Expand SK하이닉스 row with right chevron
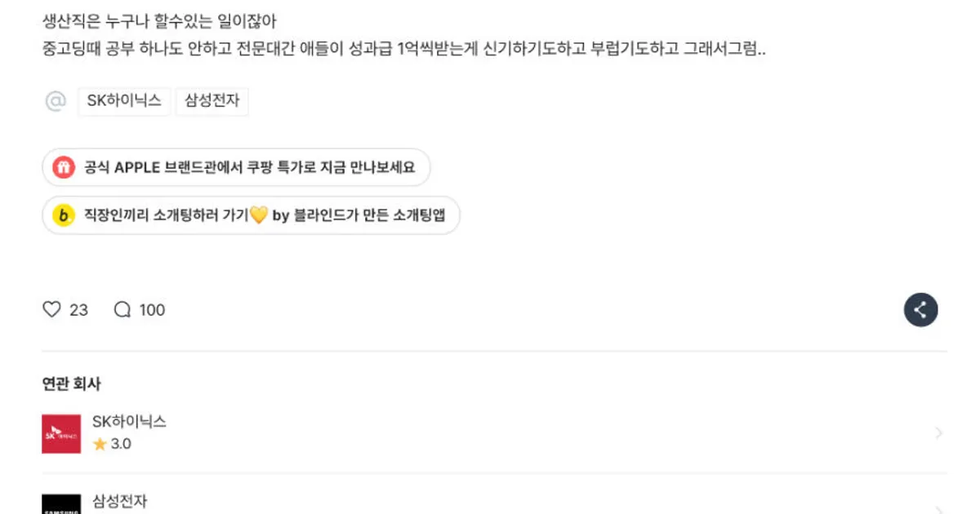Image resolution: width=980 pixels, height=514 pixels. tap(938, 433)
